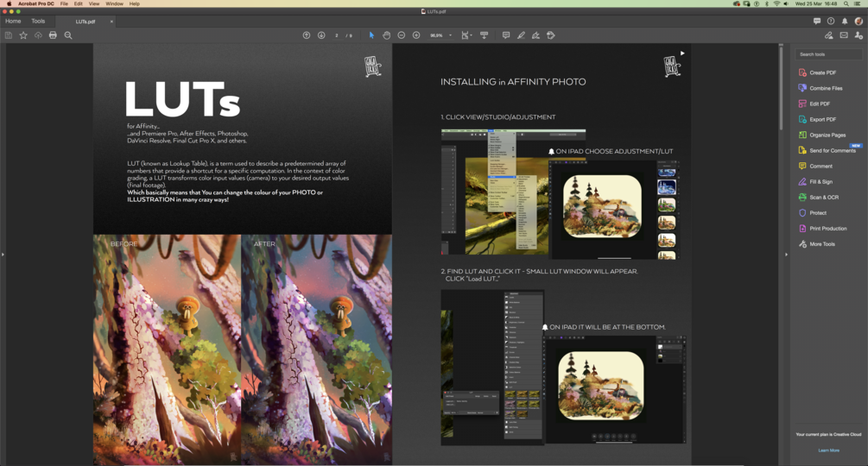Open Spotlight search in the menu bar
Screen dimensions: 868x466
(846, 3)
